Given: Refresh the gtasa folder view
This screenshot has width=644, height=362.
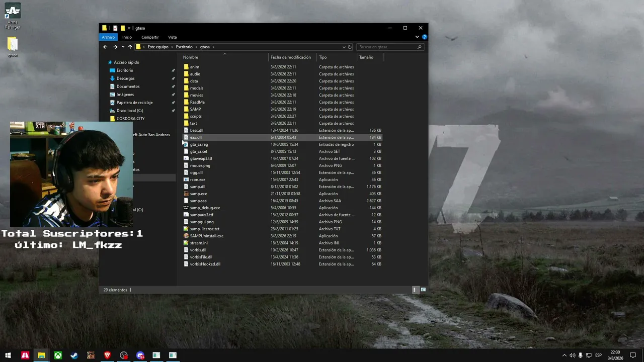Looking at the screenshot, I should (x=350, y=47).
